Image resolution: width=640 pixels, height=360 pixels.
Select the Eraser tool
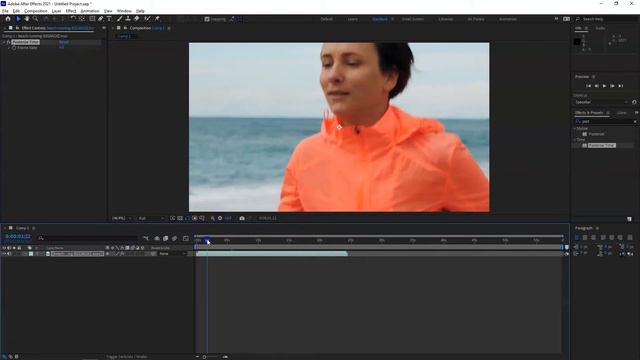click(137, 19)
